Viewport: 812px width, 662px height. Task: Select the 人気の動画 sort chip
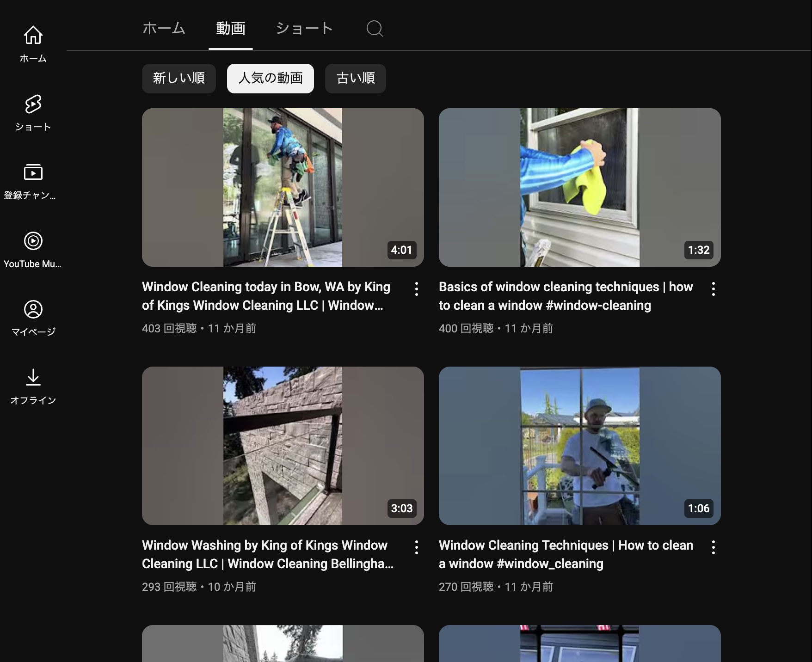coord(270,78)
